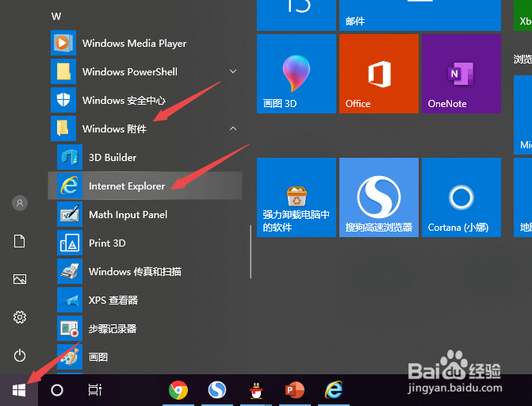Open Task View on the taskbar

coord(95,390)
